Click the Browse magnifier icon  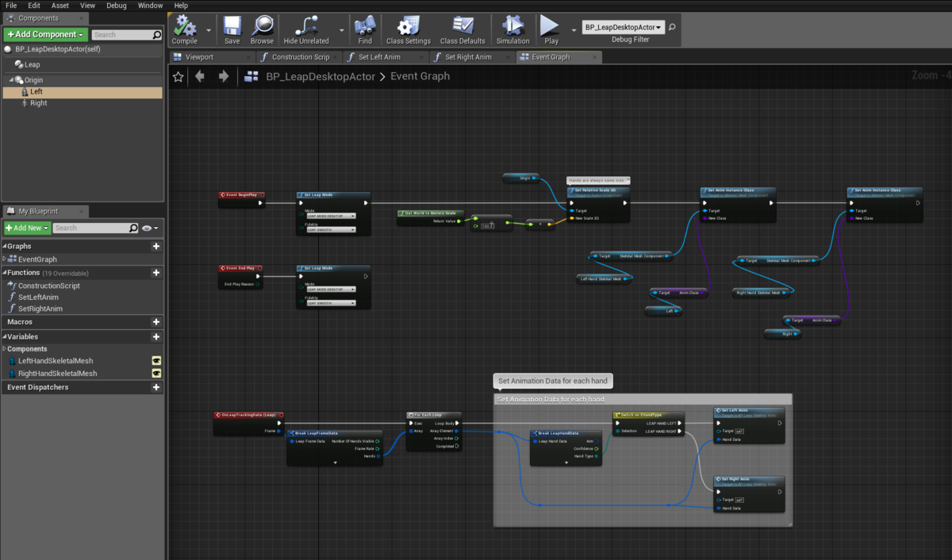[x=262, y=26]
